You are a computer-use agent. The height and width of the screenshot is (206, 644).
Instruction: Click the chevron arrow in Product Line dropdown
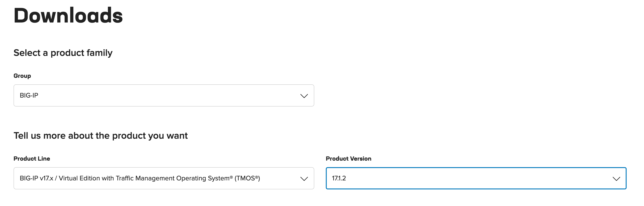point(304,179)
